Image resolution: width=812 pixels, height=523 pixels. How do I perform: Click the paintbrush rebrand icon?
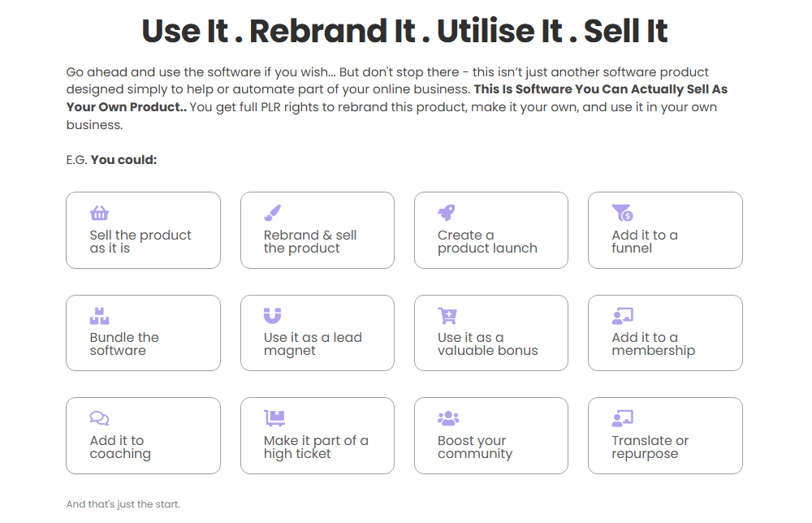click(273, 214)
